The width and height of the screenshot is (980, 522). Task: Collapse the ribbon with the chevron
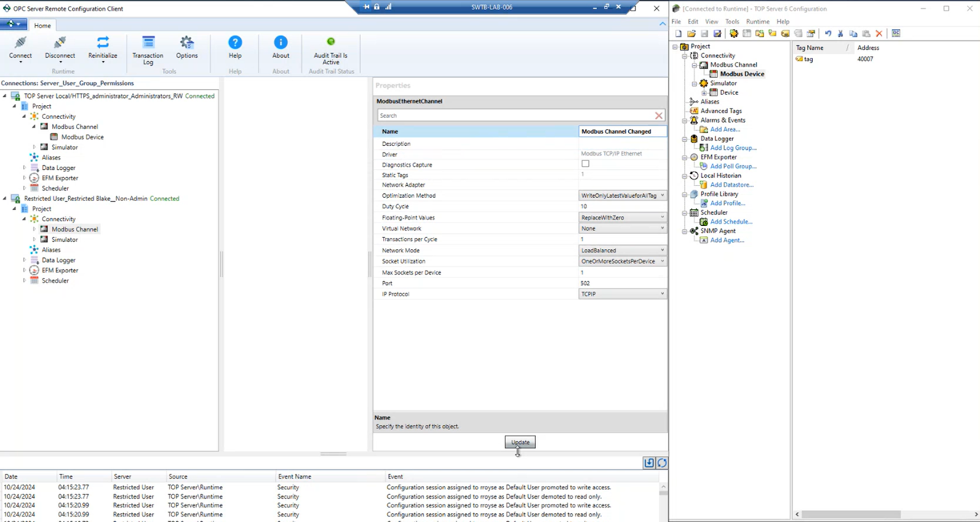(x=663, y=24)
